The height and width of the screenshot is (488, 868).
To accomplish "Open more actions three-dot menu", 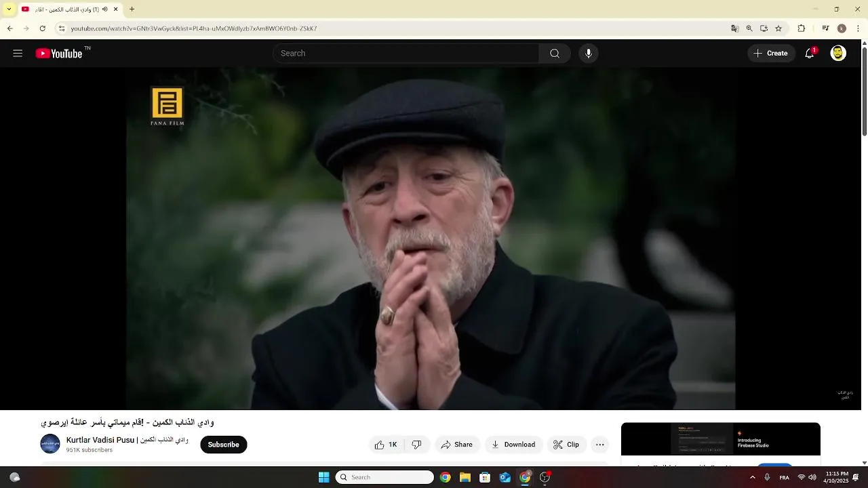I will [599, 445].
